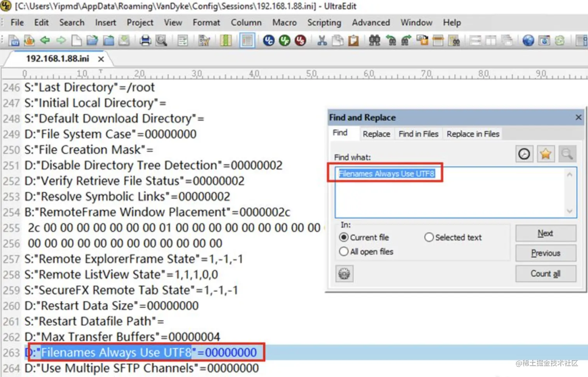
Task: Click the scissors cut icon
Action: [x=322, y=40]
